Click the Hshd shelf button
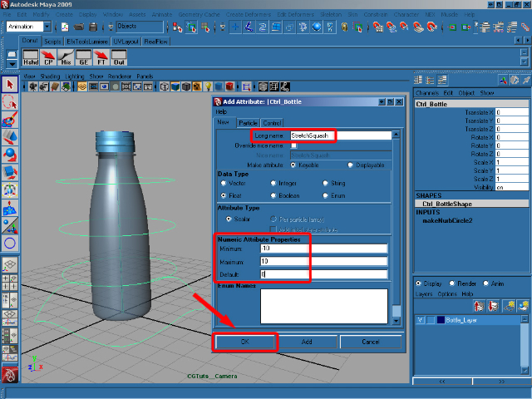Viewport: 532px width, 399px height. (x=30, y=57)
